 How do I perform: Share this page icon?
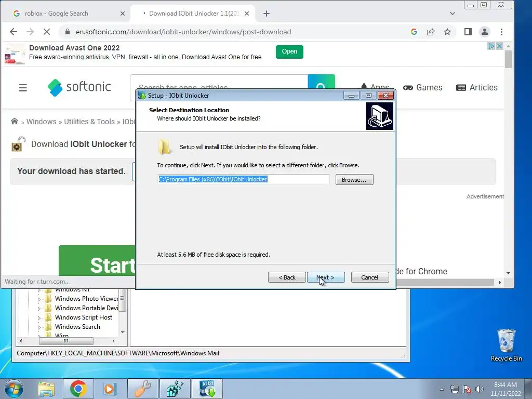click(431, 32)
